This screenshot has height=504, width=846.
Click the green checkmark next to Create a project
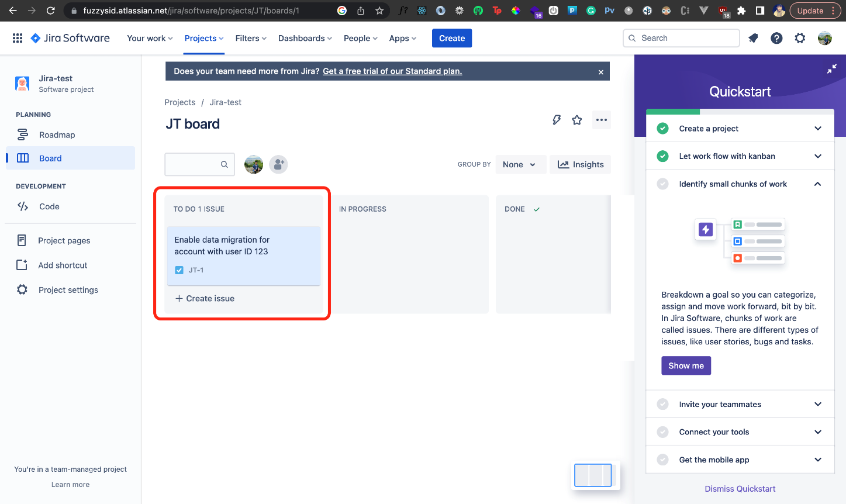662,128
